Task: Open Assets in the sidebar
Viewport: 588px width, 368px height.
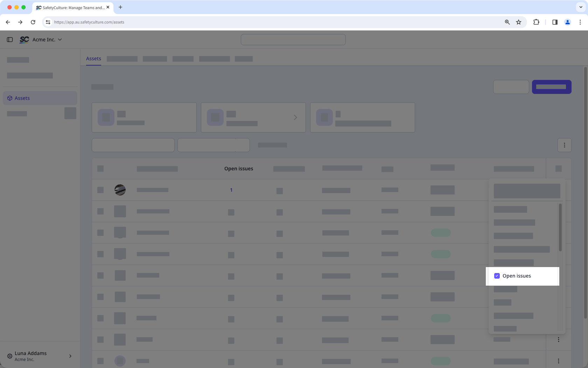Action: [x=40, y=98]
